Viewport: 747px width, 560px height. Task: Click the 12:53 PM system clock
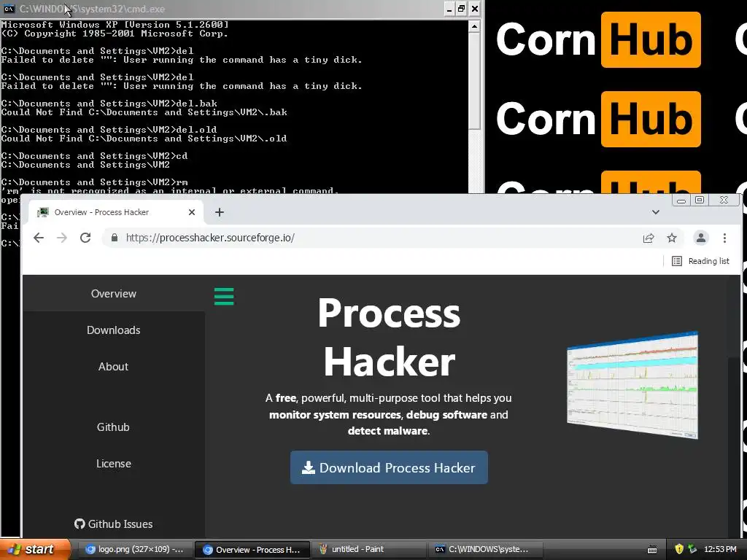coord(720,550)
